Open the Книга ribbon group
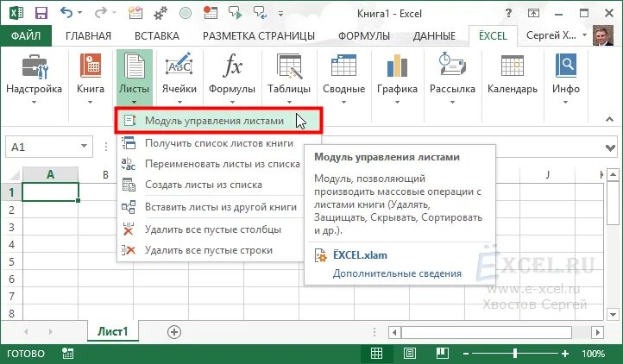The image size is (623, 364). tap(91, 79)
